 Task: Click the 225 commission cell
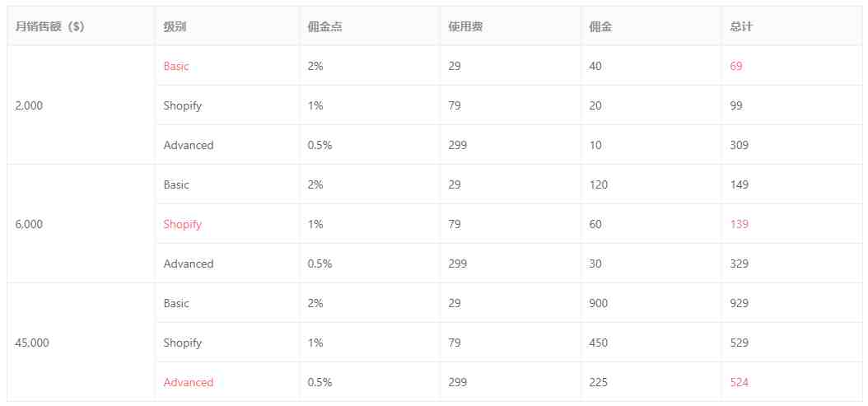tap(599, 382)
